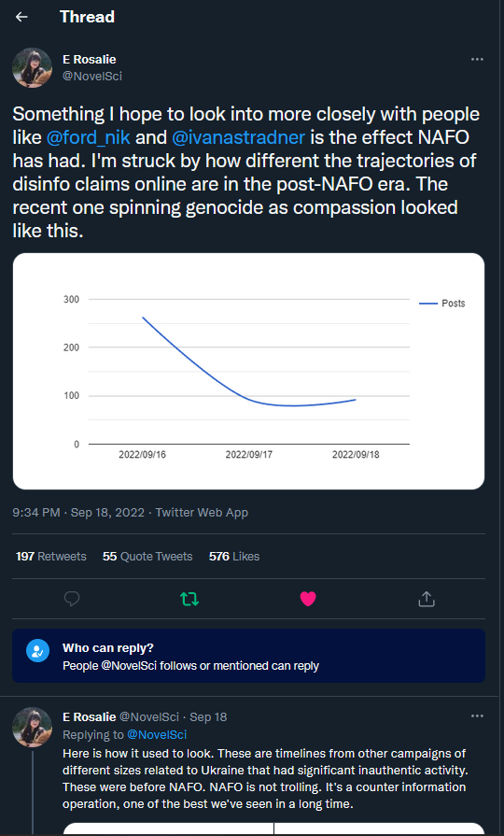View the 576 Likes list

234,556
